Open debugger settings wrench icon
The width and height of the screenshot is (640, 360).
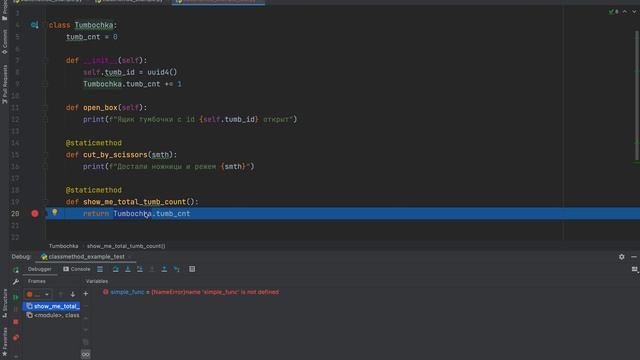click(16, 282)
